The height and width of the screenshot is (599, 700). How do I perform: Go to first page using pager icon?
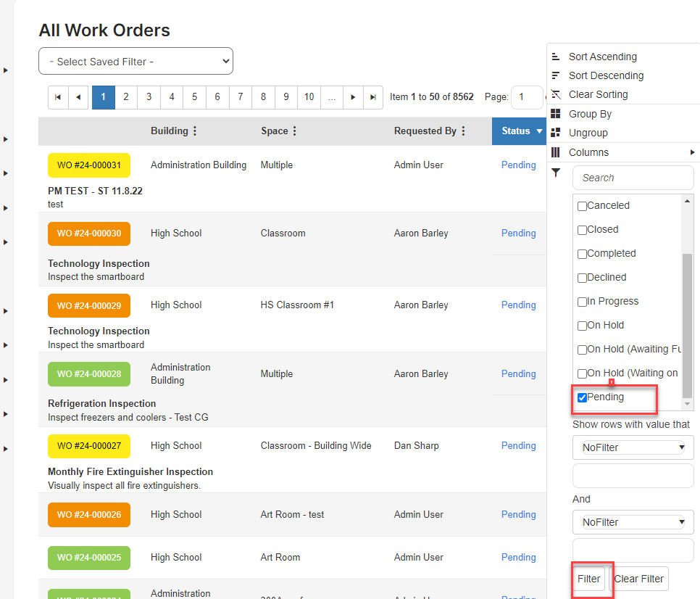tap(58, 97)
